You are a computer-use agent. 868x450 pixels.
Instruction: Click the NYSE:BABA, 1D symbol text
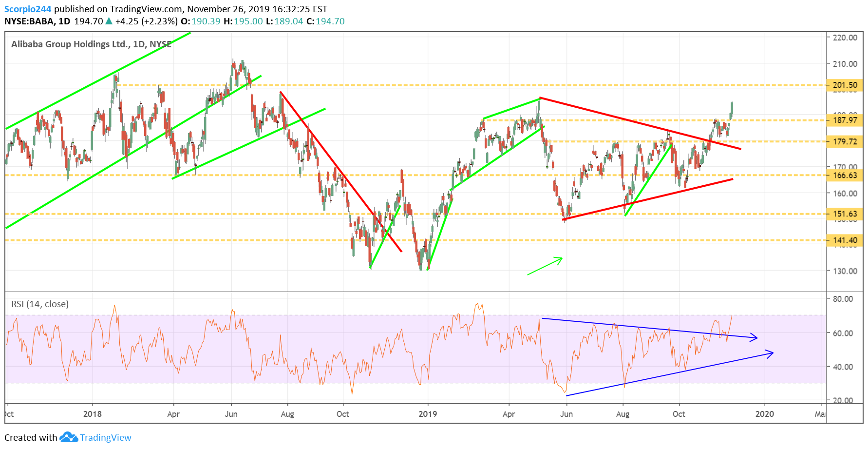(38, 21)
